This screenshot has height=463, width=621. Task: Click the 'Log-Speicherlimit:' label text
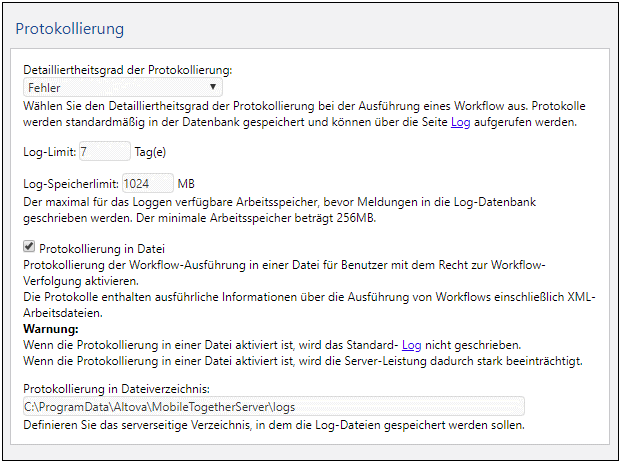pyautogui.click(x=71, y=183)
